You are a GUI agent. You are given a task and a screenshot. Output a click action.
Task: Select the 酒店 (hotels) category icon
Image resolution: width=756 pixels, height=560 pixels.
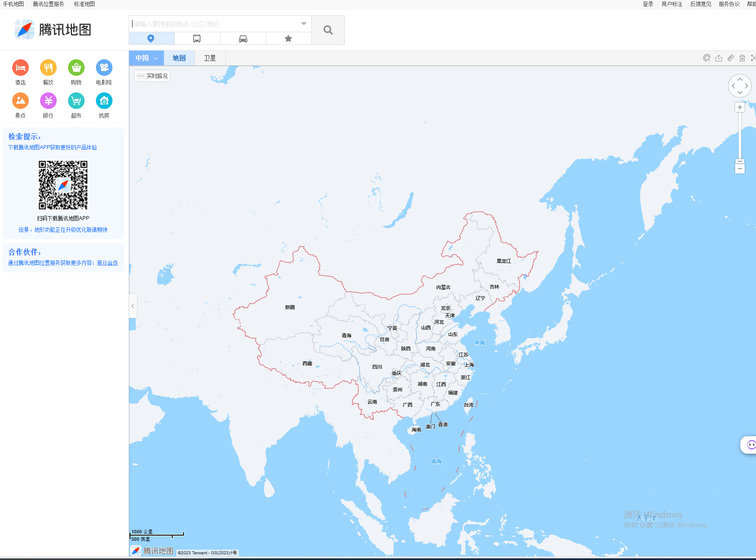[20, 68]
